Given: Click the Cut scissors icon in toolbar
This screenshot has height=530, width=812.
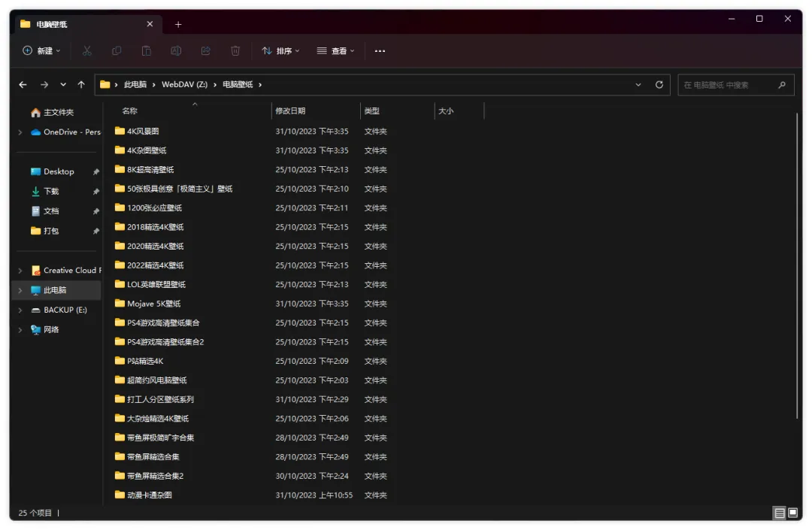Looking at the screenshot, I should 87,51.
